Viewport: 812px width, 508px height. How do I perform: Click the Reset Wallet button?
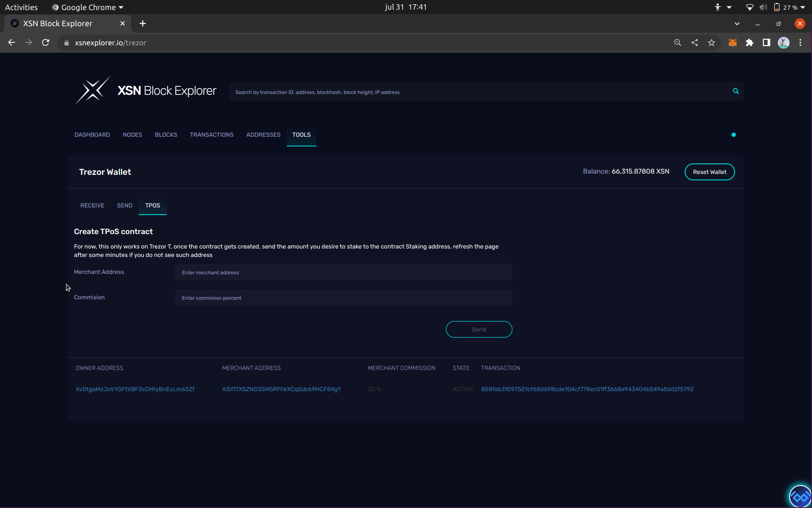pyautogui.click(x=710, y=172)
